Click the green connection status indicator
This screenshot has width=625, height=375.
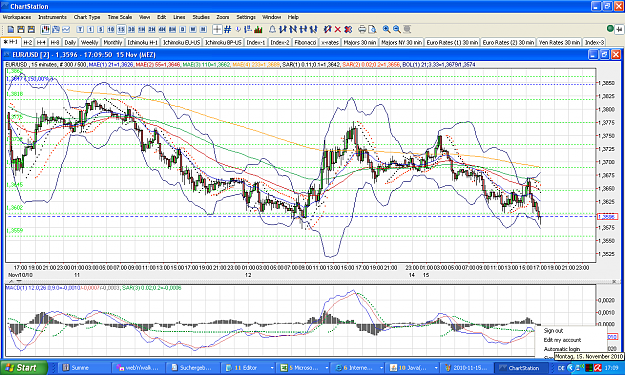[610, 28]
